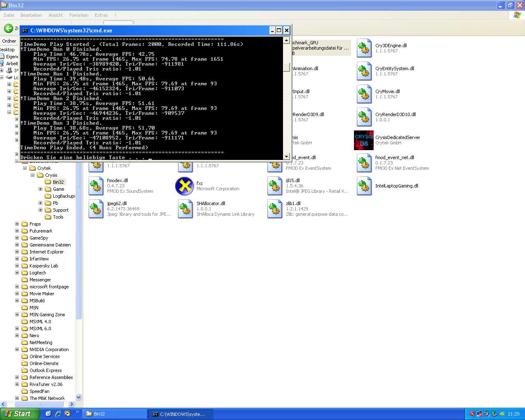Image resolution: width=525 pixels, height=420 pixels.
Task: Select the Internet Explorer folder
Action: click(43, 252)
